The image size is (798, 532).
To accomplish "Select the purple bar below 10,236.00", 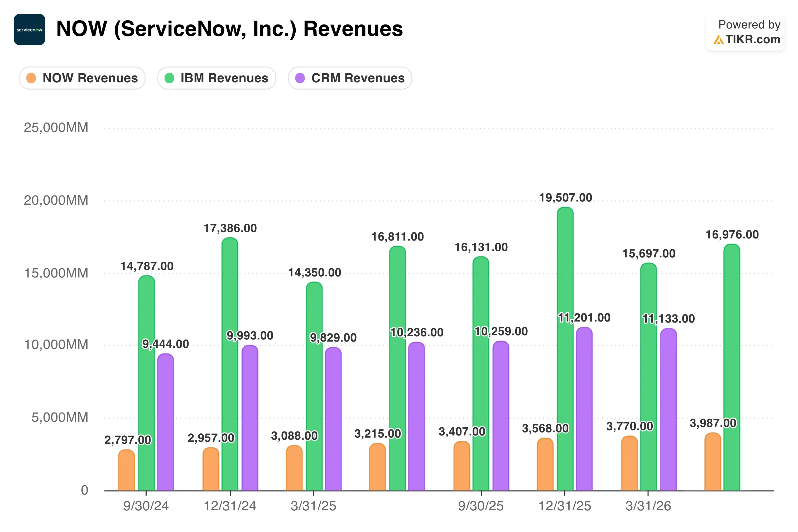I will [x=416, y=416].
